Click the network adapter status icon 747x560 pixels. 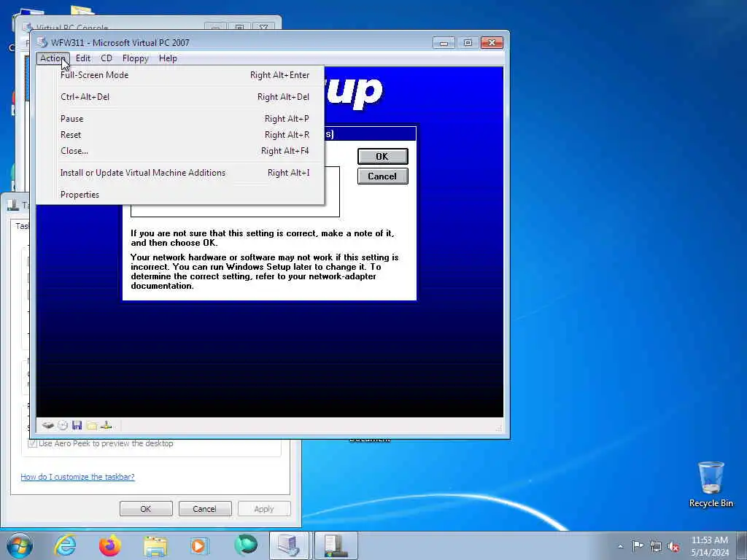click(107, 425)
